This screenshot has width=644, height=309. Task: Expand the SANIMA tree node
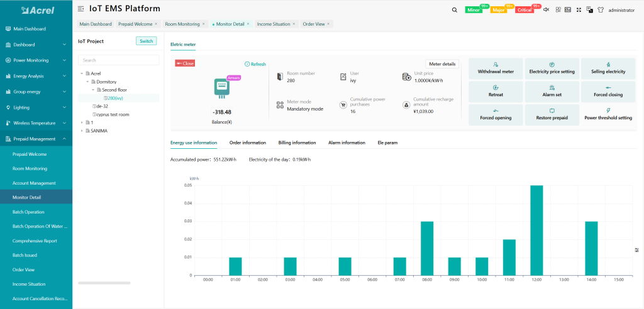[82, 131]
